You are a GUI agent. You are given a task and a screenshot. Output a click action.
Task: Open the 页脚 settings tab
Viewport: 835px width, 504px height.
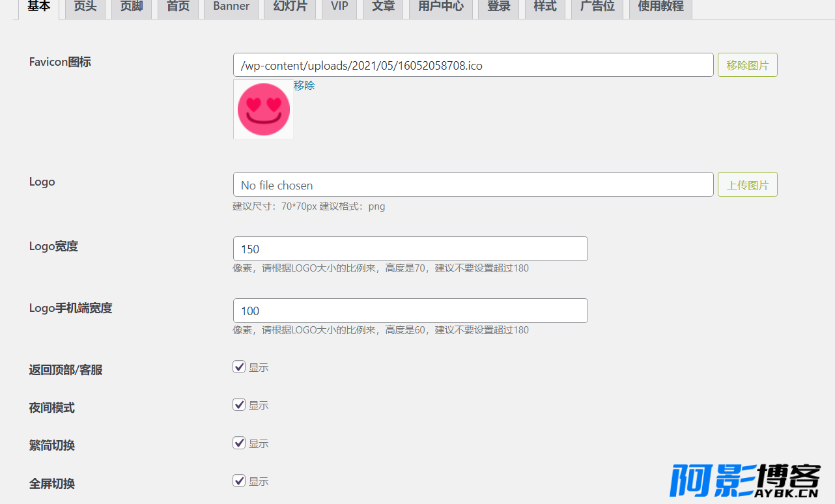132,7
